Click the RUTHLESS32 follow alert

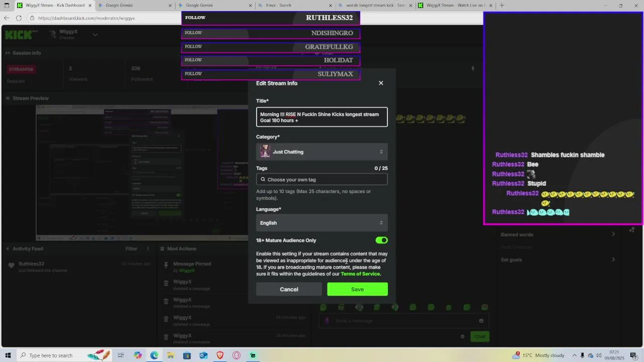pos(271,18)
